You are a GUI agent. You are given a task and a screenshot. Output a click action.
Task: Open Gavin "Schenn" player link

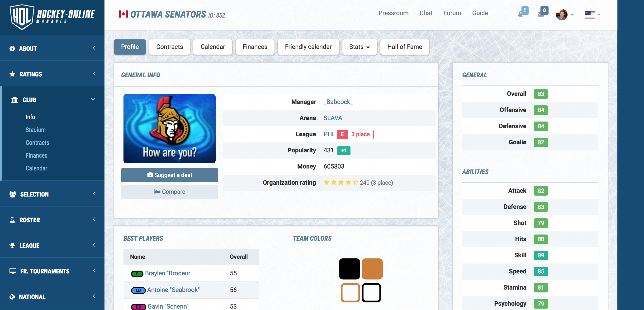[x=168, y=306]
